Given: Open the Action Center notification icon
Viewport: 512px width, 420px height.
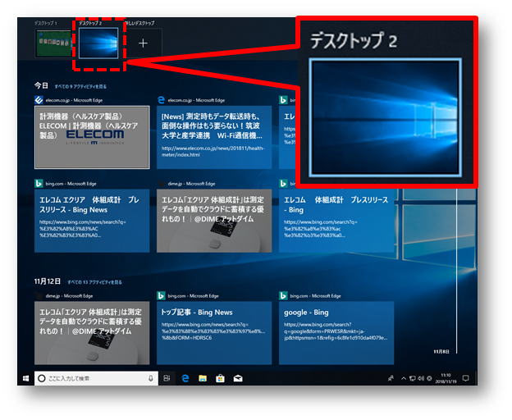Looking at the screenshot, I should 465,378.
